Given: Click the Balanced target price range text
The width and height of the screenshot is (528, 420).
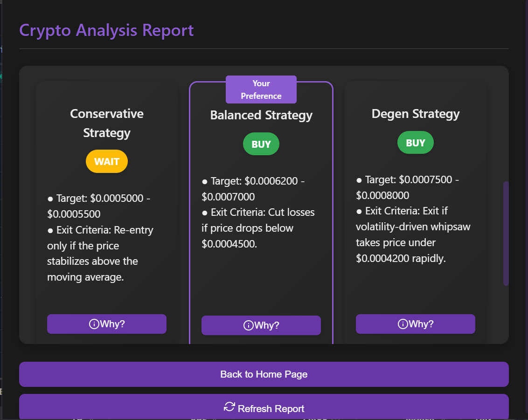Looking at the screenshot, I should click(x=253, y=189).
